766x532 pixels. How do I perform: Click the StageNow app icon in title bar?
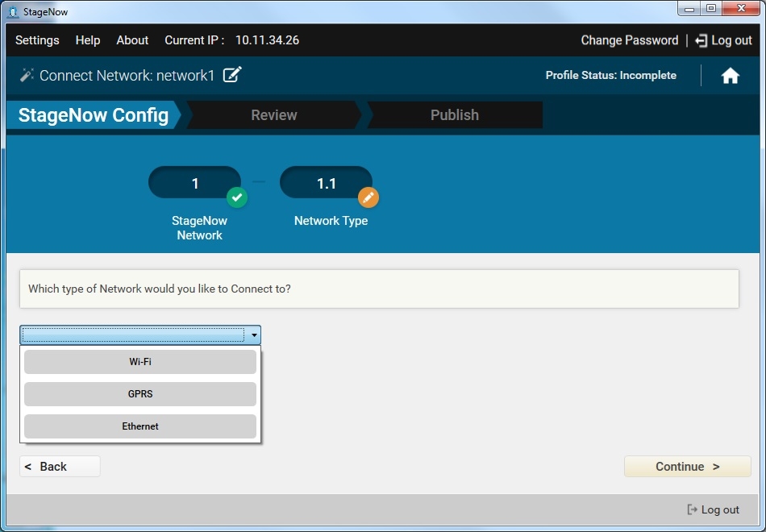(13, 12)
